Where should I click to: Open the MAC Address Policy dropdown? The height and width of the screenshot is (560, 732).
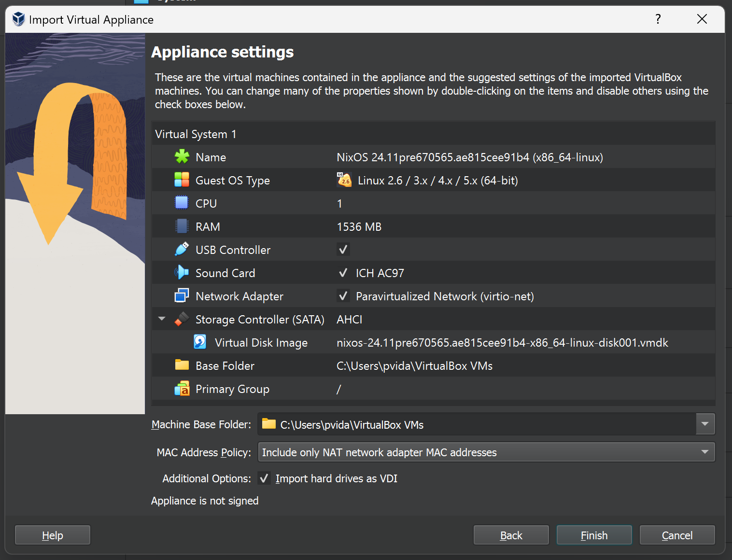[x=486, y=452]
